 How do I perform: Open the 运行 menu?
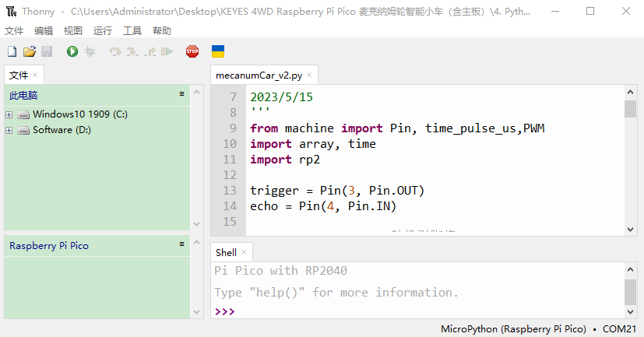pos(103,31)
